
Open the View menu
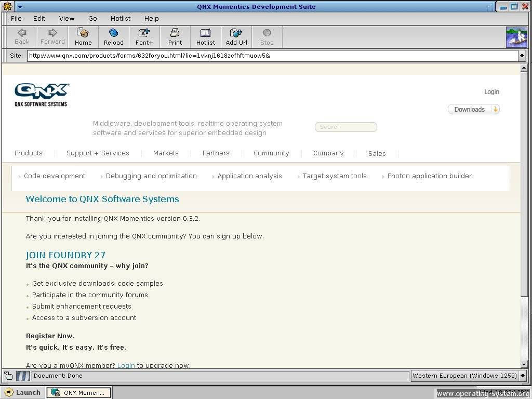(66, 19)
